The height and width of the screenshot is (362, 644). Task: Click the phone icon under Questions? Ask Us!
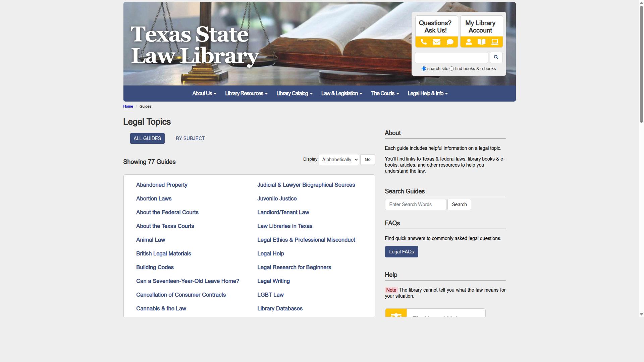click(x=424, y=42)
